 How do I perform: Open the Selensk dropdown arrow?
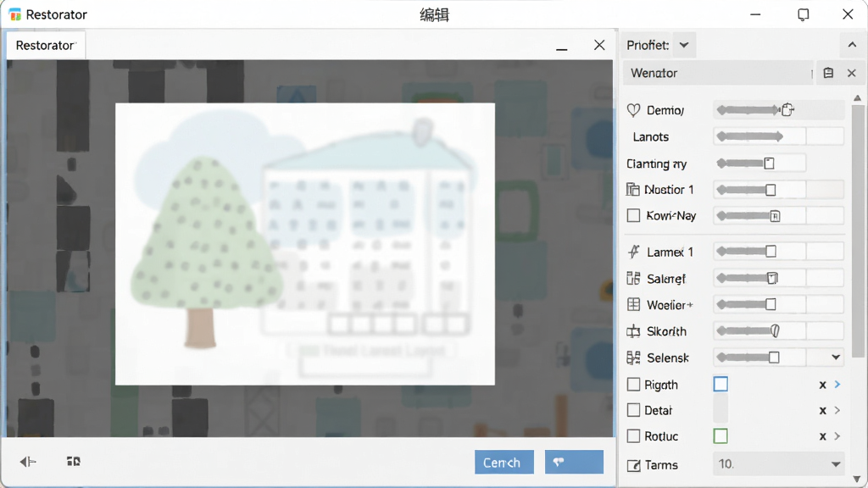(x=836, y=358)
